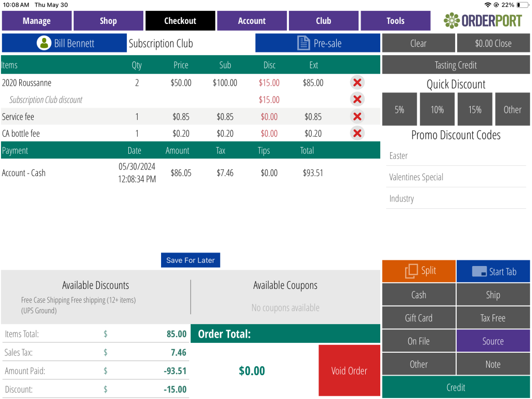The image size is (532, 399).
Task: Apply Tasting Credit to the order
Action: (x=456, y=65)
